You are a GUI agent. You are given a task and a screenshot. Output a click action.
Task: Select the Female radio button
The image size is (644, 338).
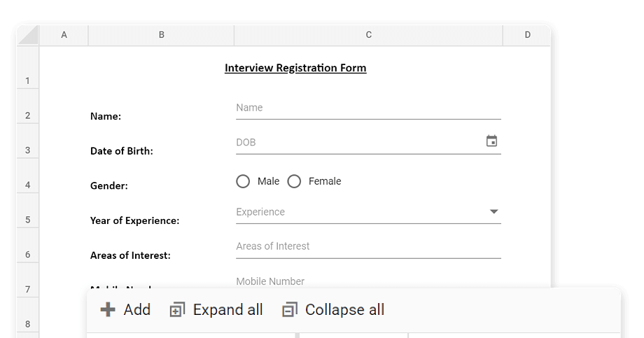294,181
